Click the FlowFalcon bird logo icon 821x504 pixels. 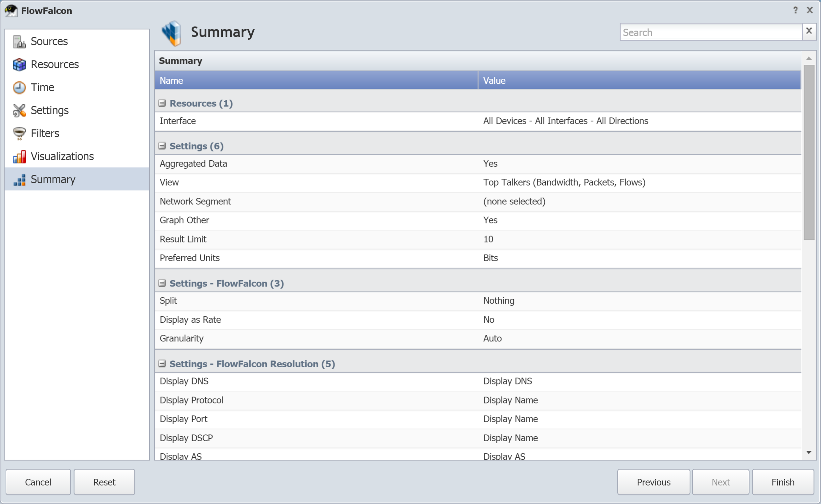(x=11, y=11)
